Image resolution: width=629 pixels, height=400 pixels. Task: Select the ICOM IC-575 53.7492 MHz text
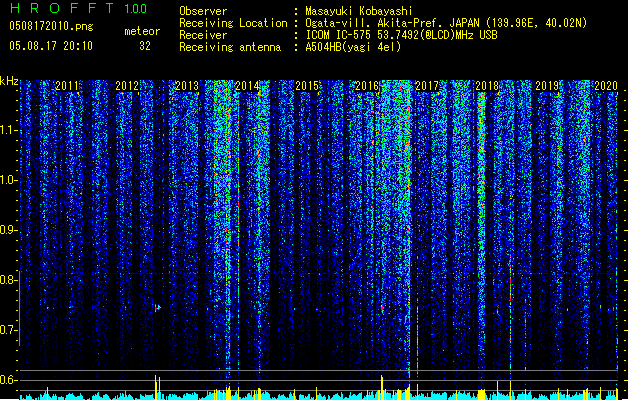(x=401, y=35)
